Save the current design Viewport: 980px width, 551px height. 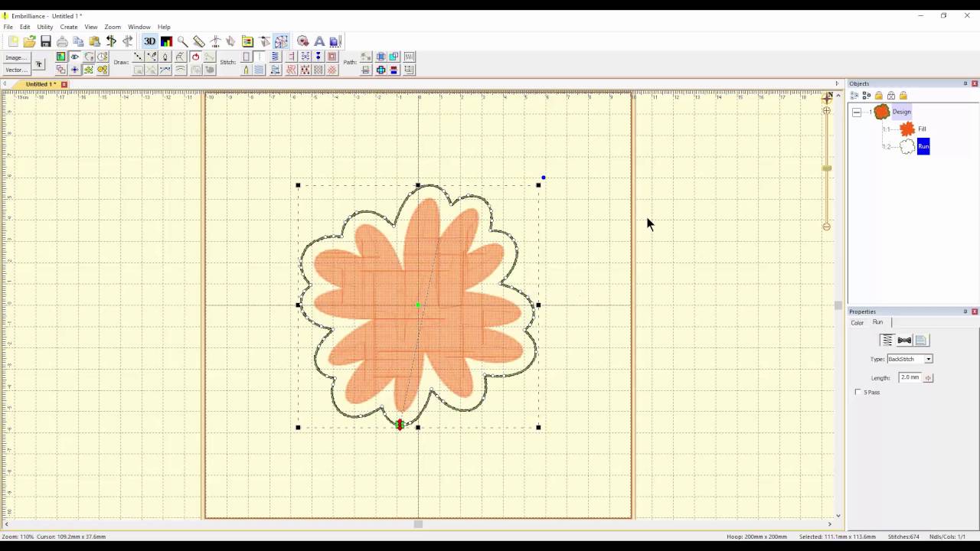(x=46, y=41)
